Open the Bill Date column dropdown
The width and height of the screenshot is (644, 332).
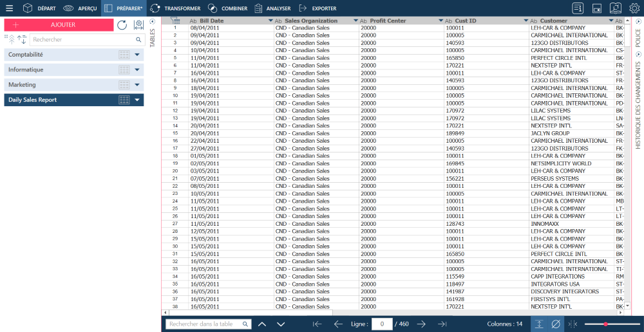[x=270, y=21]
